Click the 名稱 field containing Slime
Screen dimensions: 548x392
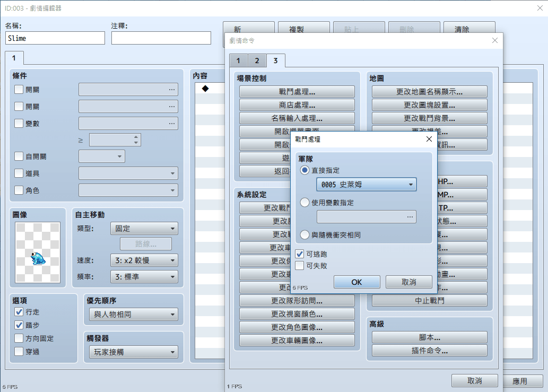click(x=55, y=38)
